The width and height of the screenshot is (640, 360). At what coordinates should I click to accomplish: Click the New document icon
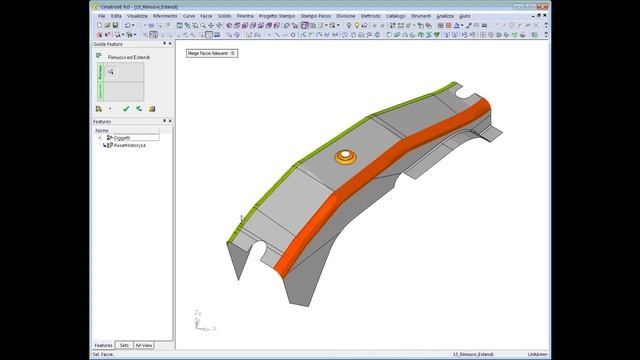pos(100,25)
